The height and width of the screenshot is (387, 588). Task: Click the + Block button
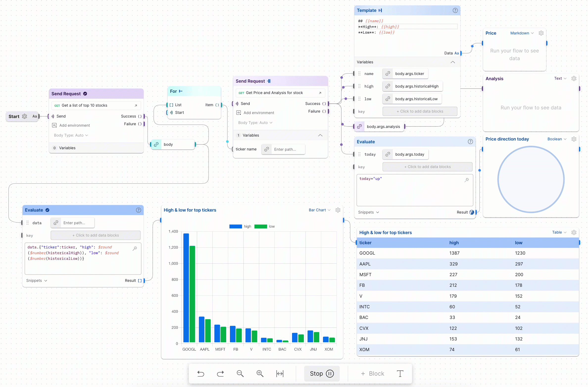click(372, 373)
